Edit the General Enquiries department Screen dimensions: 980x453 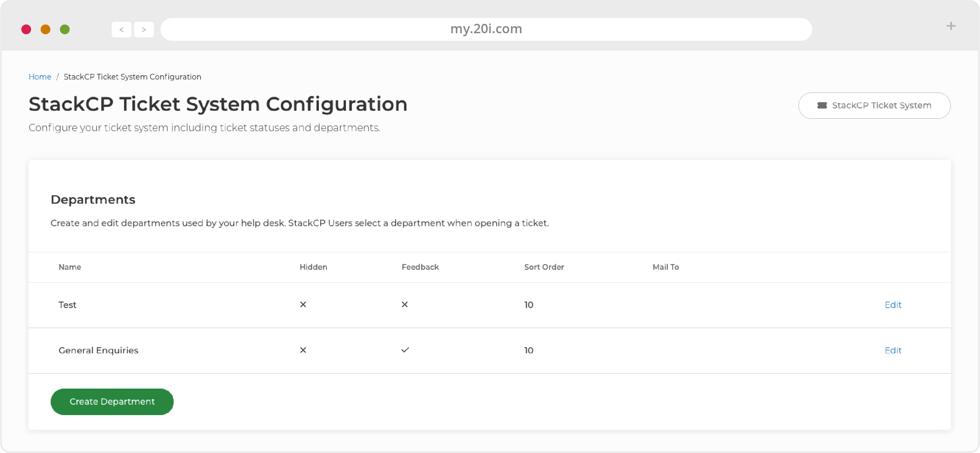point(892,350)
